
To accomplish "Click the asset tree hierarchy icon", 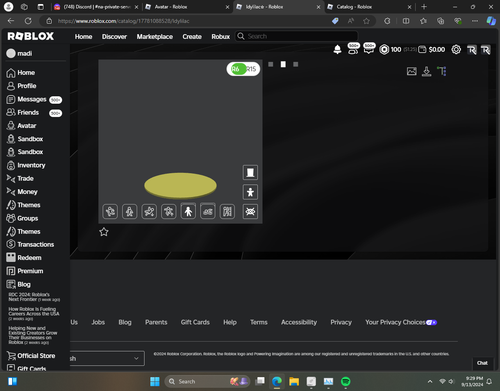I will (x=442, y=71).
